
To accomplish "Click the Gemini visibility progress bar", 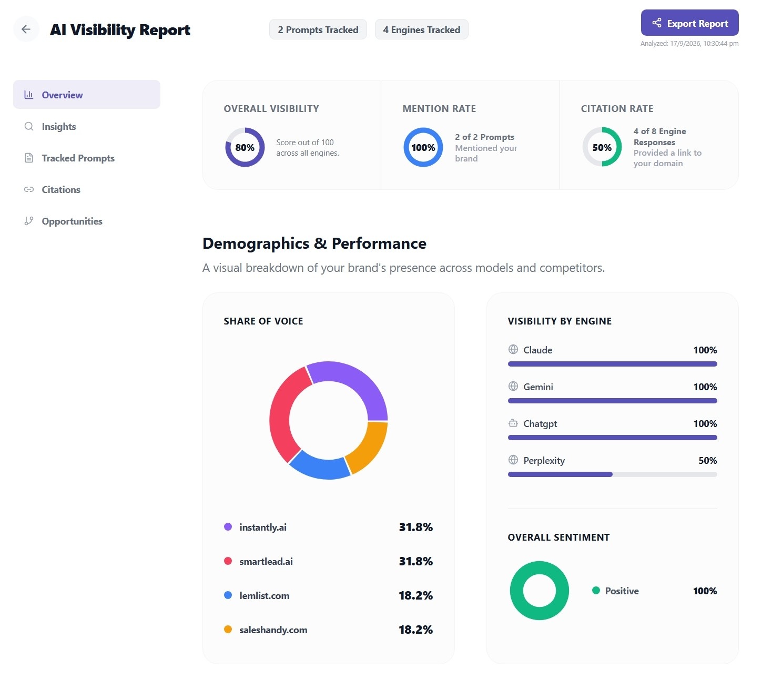I will point(613,401).
